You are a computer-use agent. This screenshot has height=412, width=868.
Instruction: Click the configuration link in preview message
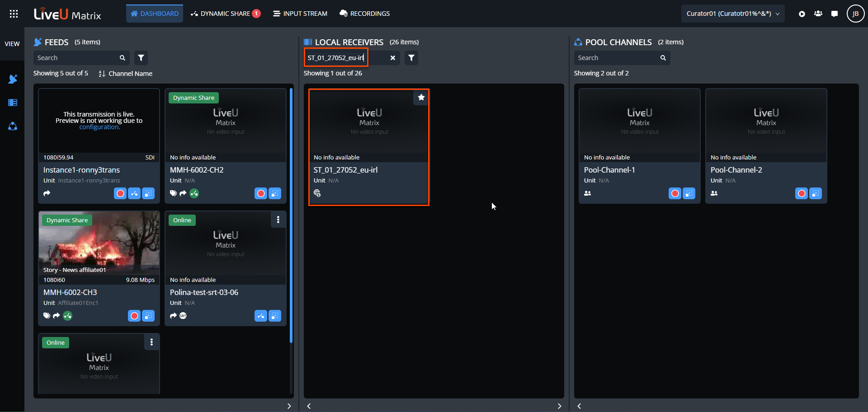[x=99, y=127]
